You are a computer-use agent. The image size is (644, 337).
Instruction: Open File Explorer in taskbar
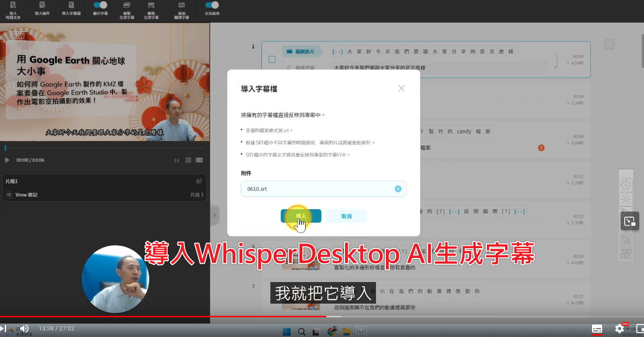346,332
